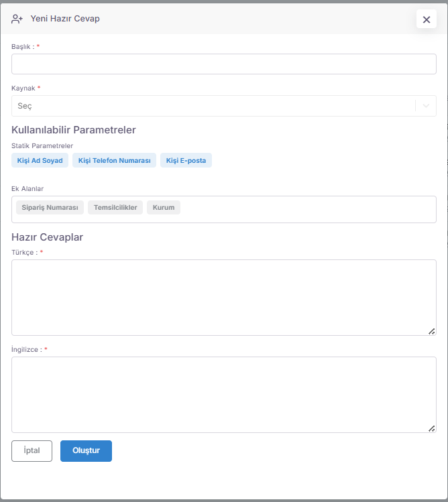
Task: Open the Kaynak Seç dropdown
Action: tap(224, 106)
